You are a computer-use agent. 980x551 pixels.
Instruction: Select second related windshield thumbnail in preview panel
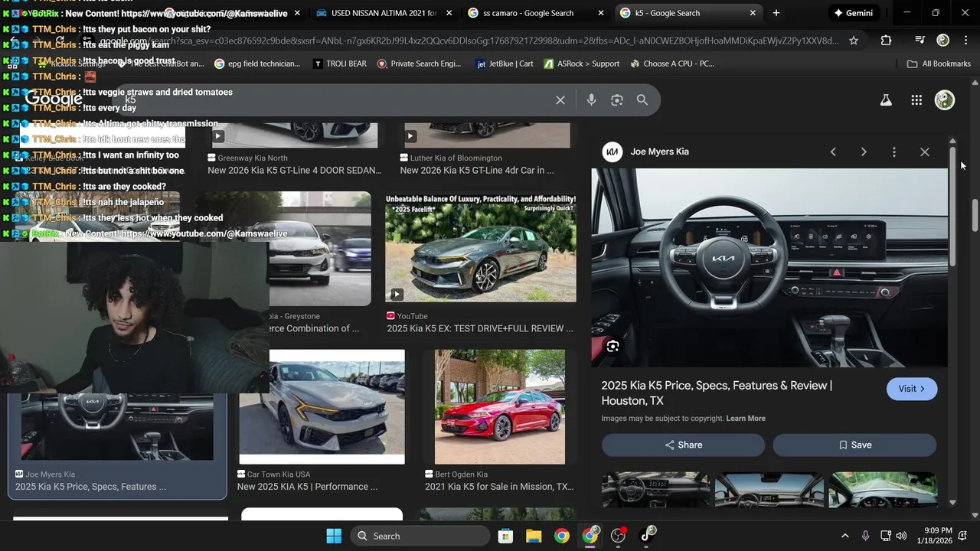point(769,490)
